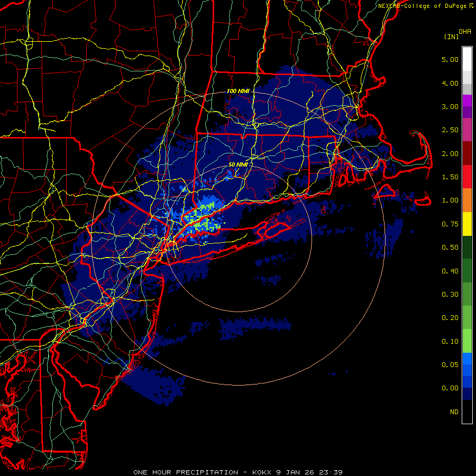Click the 0.20 legend value
Image resolution: width=476 pixels, height=476 pixels.
click(x=450, y=318)
